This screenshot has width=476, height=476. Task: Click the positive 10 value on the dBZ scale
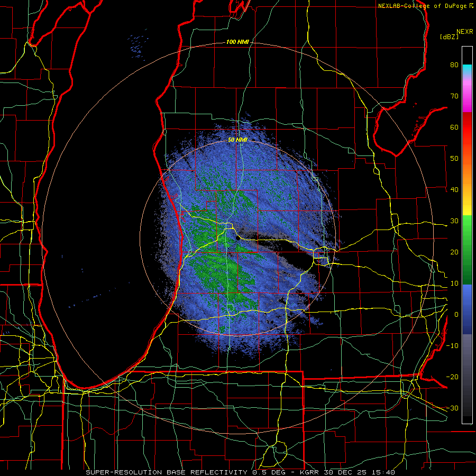[x=454, y=283]
